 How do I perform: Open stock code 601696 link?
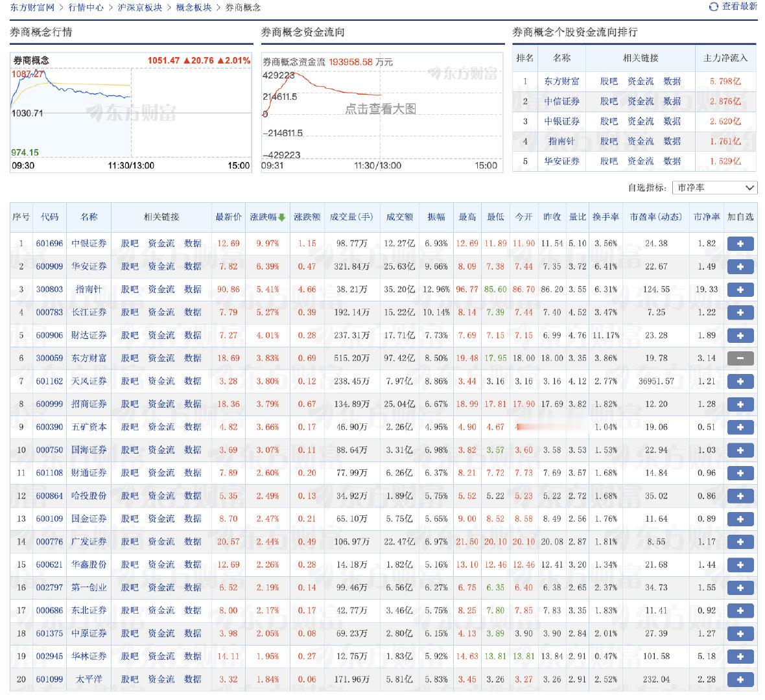[49, 244]
